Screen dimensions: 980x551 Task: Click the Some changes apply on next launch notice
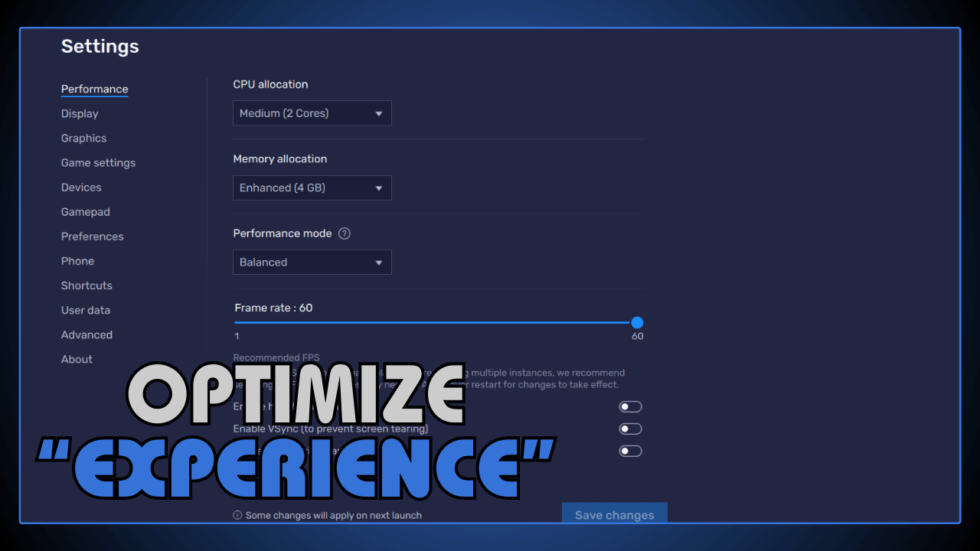coord(327,515)
